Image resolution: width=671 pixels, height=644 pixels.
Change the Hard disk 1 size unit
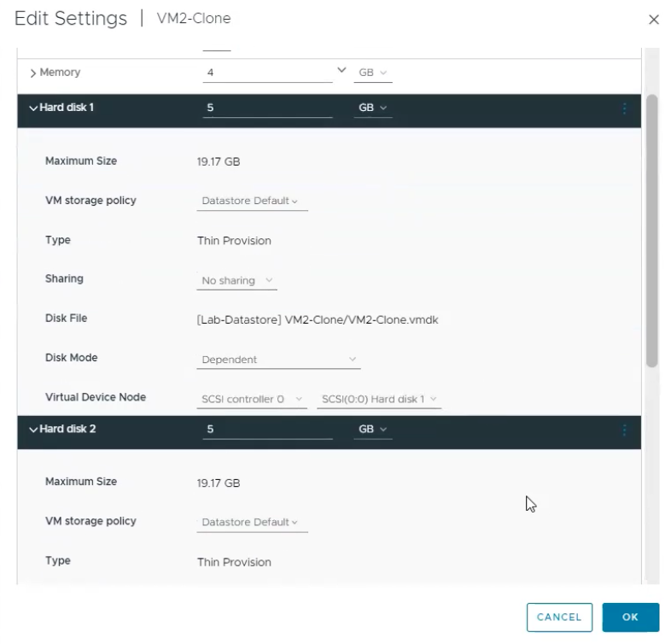tap(372, 108)
